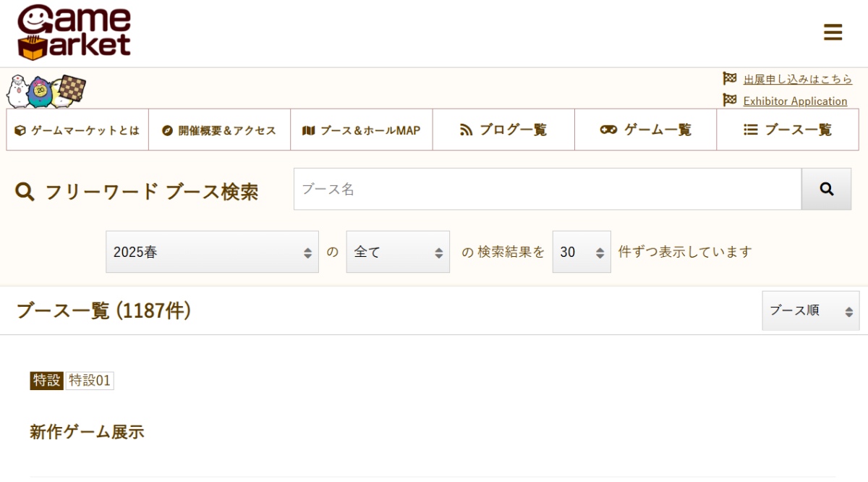The height and width of the screenshot is (482, 868).
Task: Click the RSS icon in ブログ一覧
Action: (466, 130)
